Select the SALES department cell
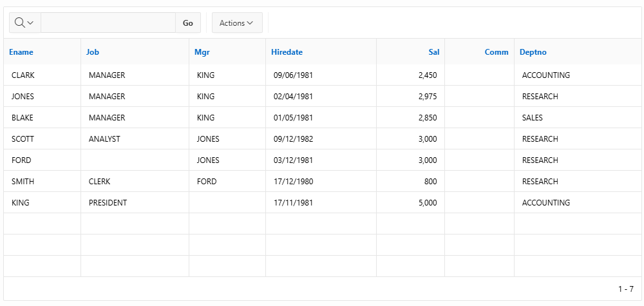 [579, 118]
